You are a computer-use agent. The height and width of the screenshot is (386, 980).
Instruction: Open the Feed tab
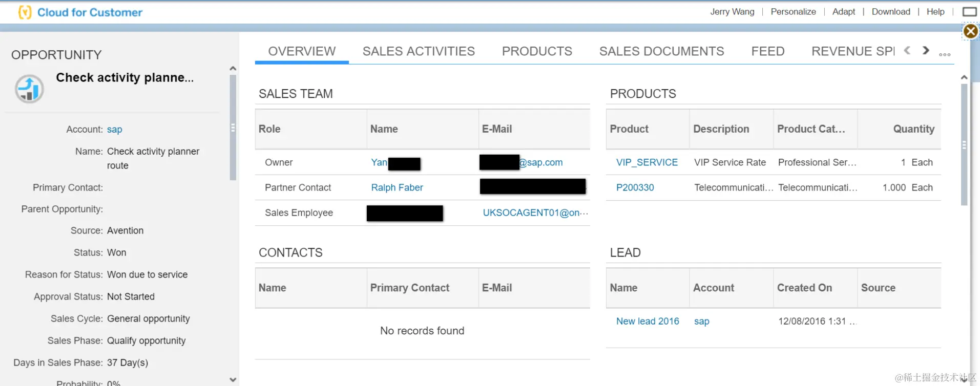(767, 51)
